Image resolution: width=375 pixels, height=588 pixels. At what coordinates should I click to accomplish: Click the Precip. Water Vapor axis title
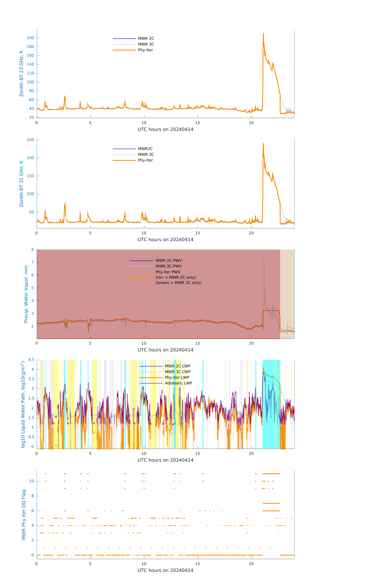pos(26,294)
